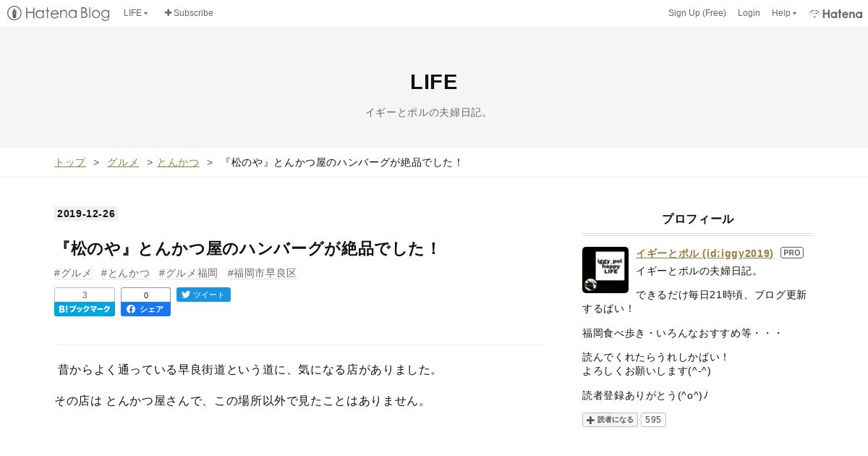Select the #福岡市早良区 tag

pyautogui.click(x=262, y=273)
